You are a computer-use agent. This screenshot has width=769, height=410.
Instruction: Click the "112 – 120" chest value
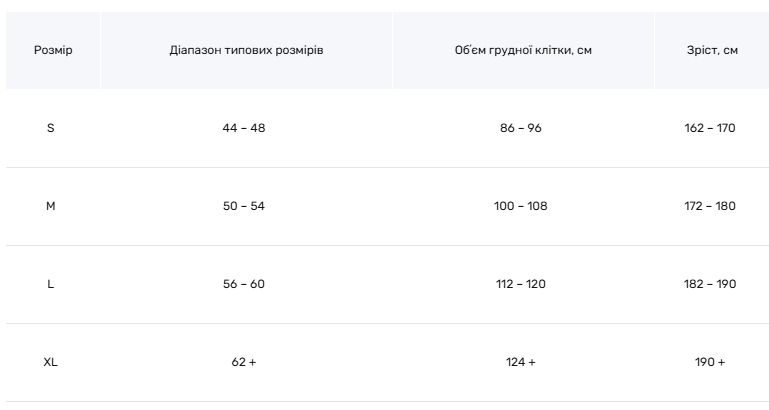coord(521,284)
